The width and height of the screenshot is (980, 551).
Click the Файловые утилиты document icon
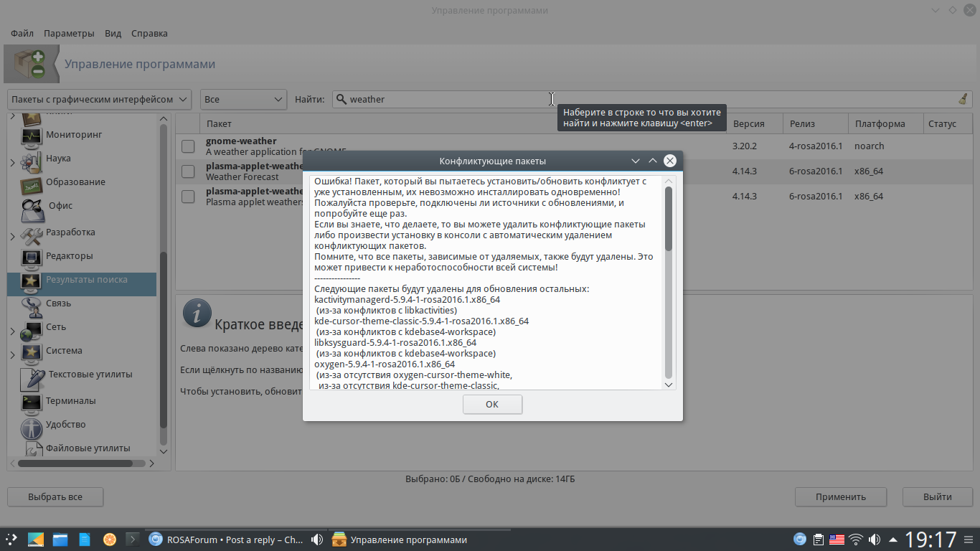34,449
